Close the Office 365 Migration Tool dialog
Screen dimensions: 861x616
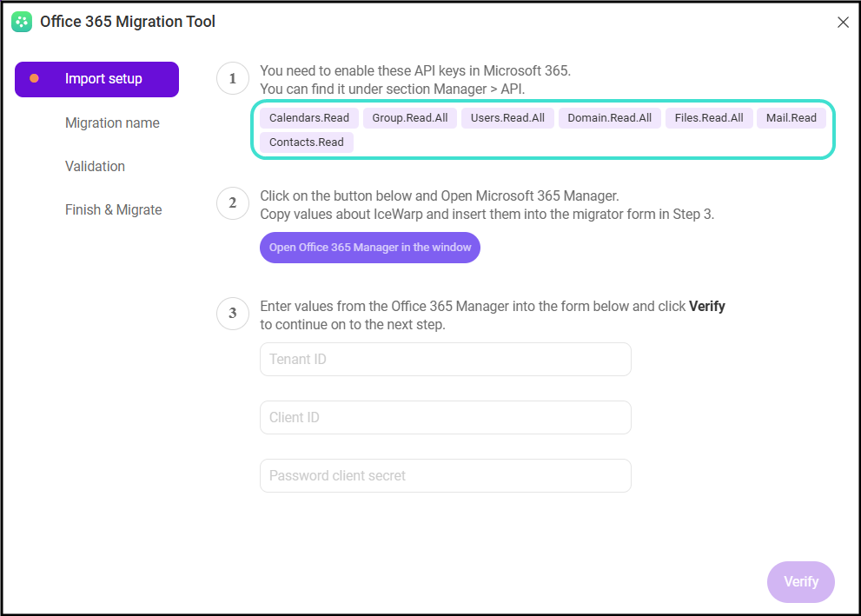point(843,22)
